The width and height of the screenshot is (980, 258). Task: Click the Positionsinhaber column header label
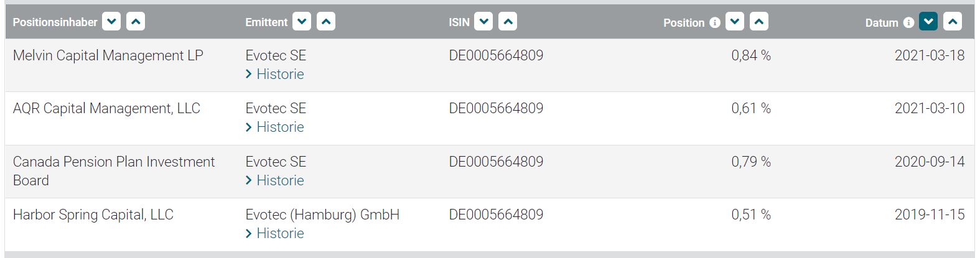pyautogui.click(x=55, y=22)
